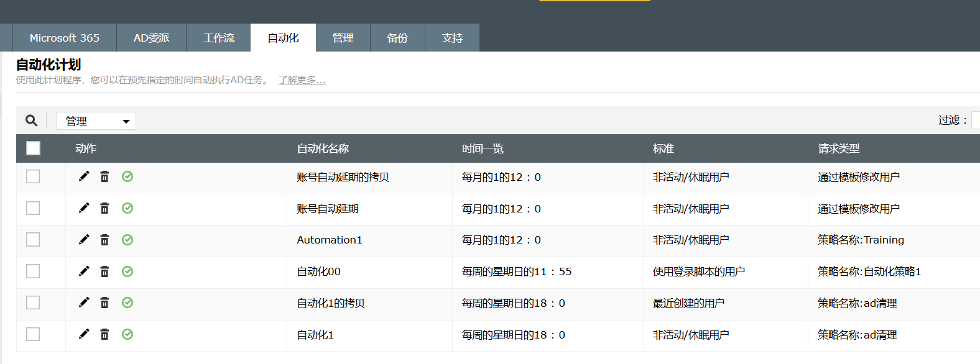Sort by 时间一览 column header
The image size is (980, 364).
click(483, 148)
